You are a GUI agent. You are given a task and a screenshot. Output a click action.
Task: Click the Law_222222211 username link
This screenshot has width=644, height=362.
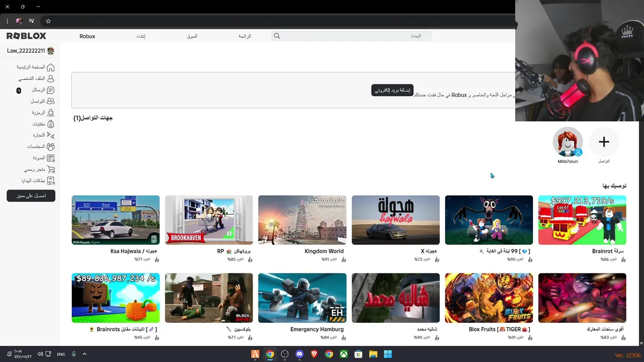click(26, 51)
